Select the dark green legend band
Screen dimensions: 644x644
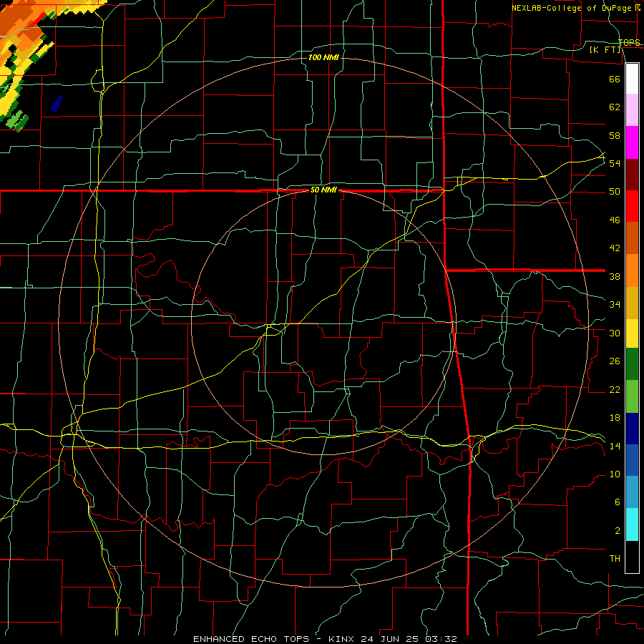coord(632,364)
